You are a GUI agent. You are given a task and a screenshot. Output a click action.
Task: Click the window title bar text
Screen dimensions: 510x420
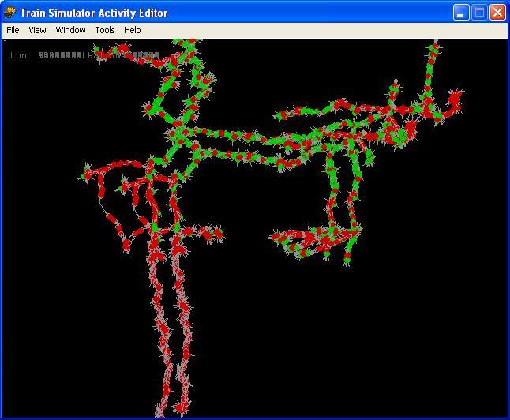point(93,13)
